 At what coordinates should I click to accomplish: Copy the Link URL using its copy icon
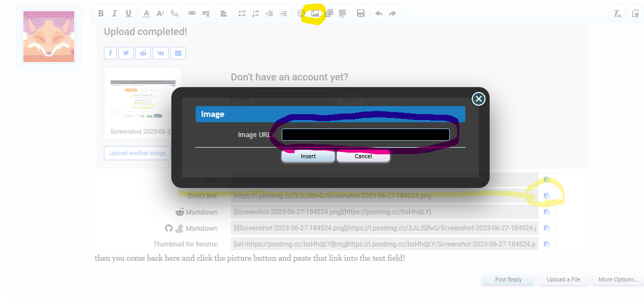pos(546,180)
